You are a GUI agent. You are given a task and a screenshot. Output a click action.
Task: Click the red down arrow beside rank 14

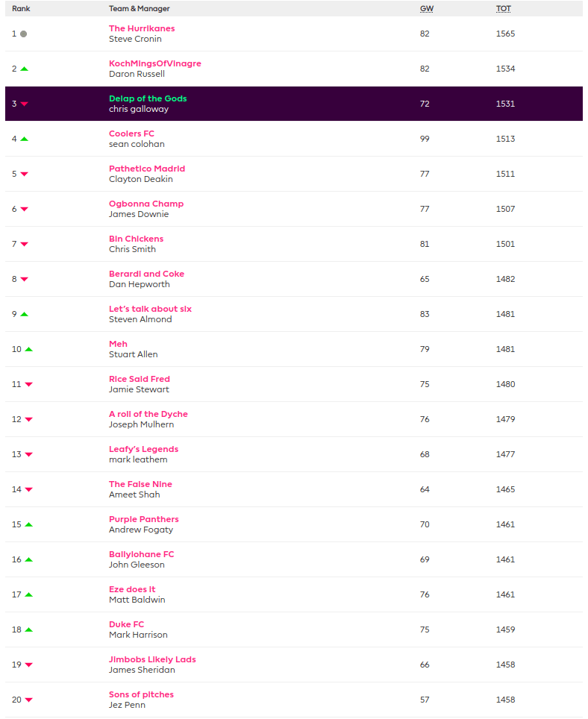point(28,489)
